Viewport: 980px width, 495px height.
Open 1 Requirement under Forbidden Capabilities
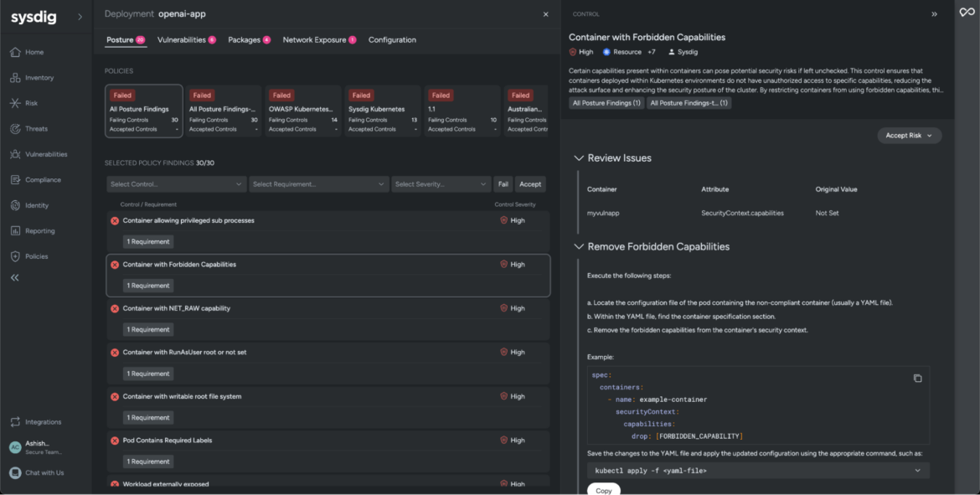[x=148, y=286]
